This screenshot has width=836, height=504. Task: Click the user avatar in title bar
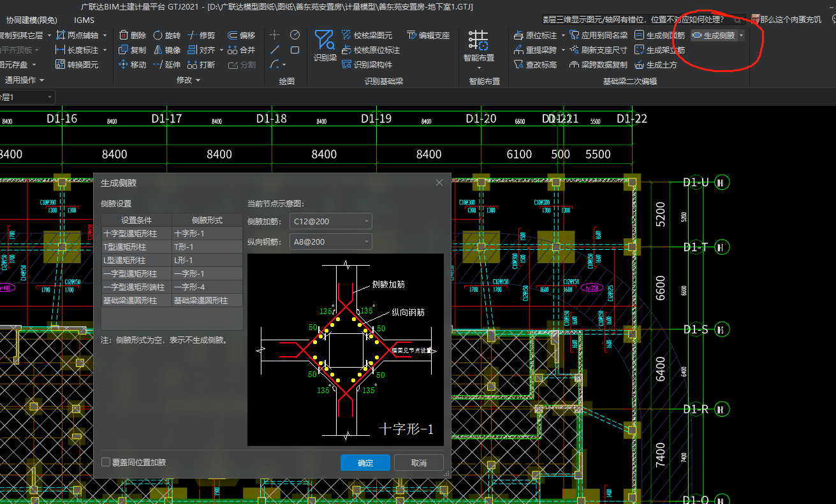pos(756,19)
